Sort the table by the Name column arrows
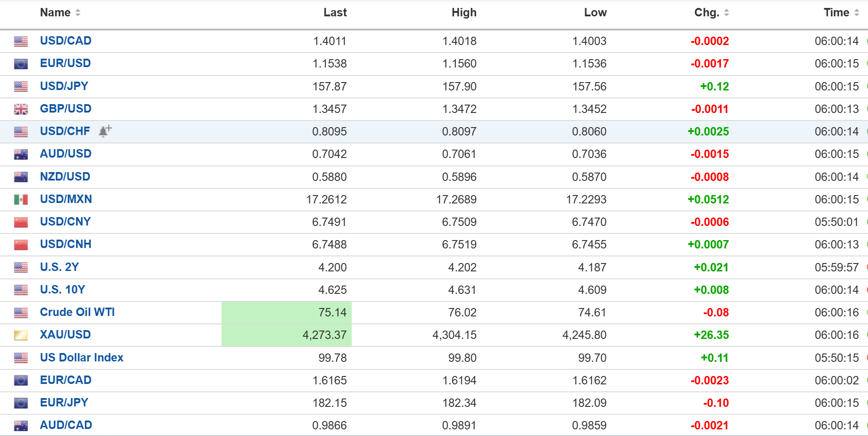The height and width of the screenshot is (436, 868). coord(78,13)
